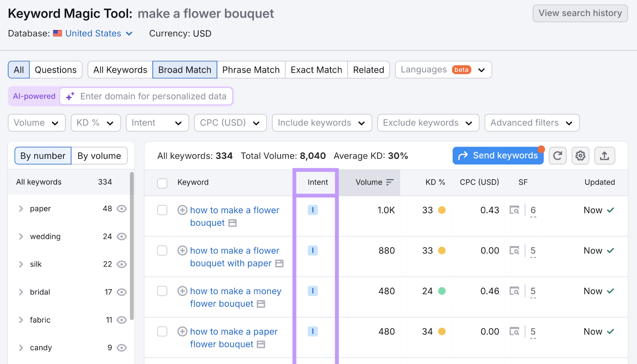Viewport: 637px width, 364px height.
Task: Open the Advanced filters dropdown
Action: click(531, 123)
